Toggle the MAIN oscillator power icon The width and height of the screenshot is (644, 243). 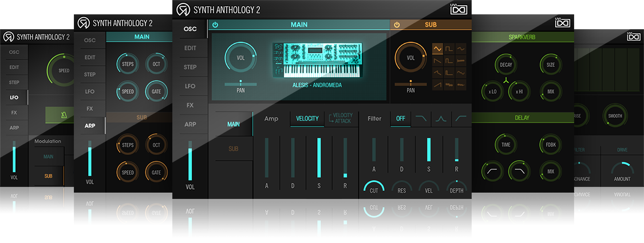[215, 25]
